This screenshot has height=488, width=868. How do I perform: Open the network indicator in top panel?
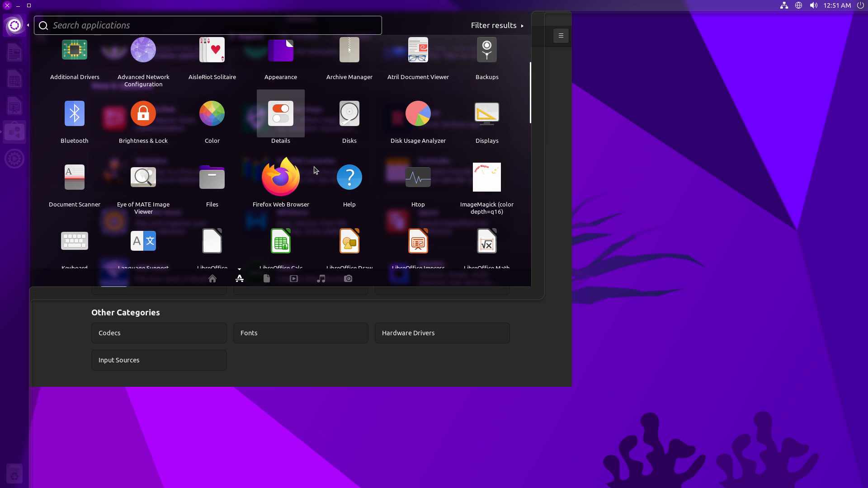[x=784, y=5]
